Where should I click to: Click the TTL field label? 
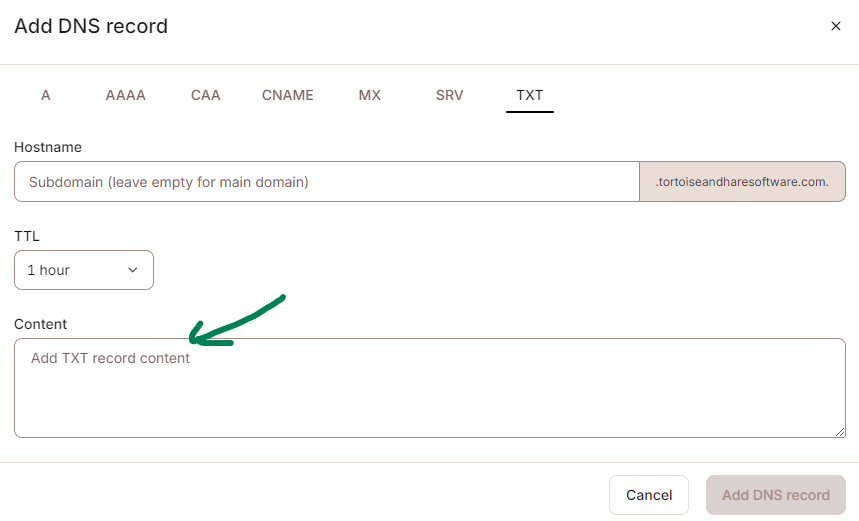click(27, 236)
